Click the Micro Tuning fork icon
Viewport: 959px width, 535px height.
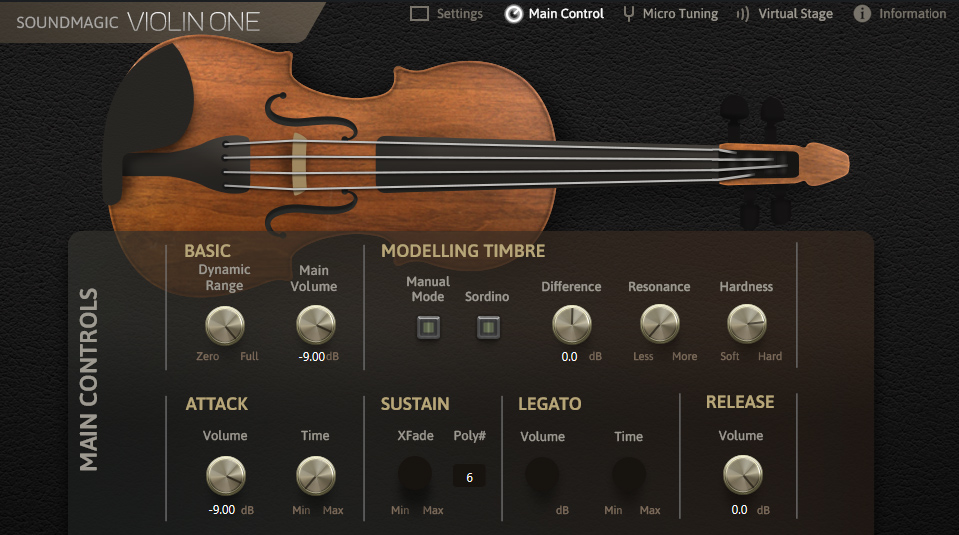pos(628,14)
